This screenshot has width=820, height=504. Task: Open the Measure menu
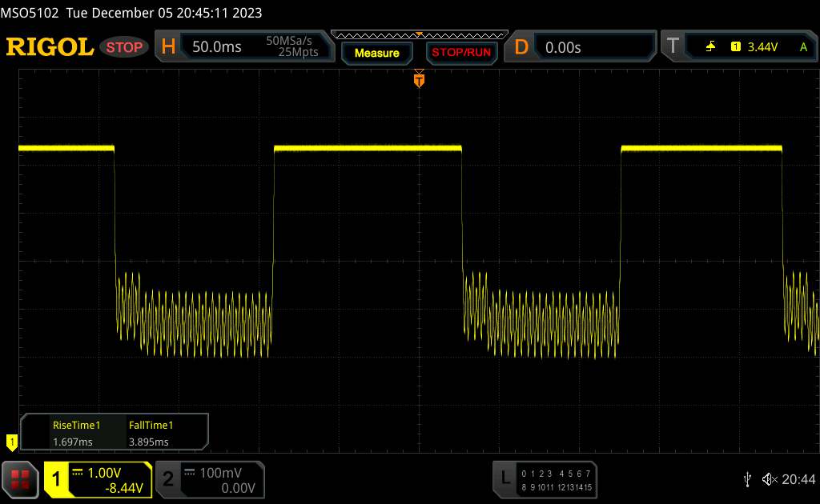(x=376, y=53)
